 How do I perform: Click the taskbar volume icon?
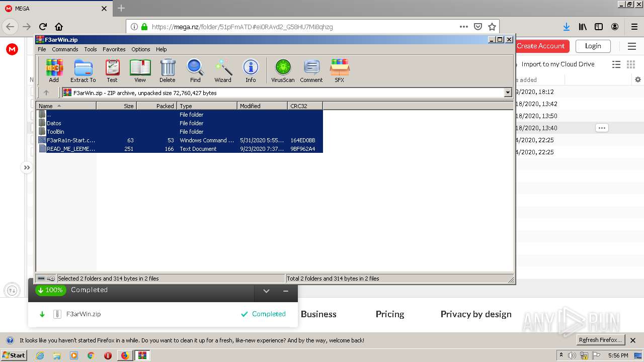pos(572,355)
